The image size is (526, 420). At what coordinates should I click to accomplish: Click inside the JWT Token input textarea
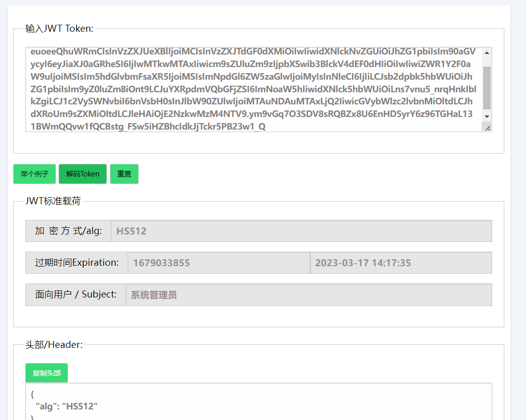252,89
